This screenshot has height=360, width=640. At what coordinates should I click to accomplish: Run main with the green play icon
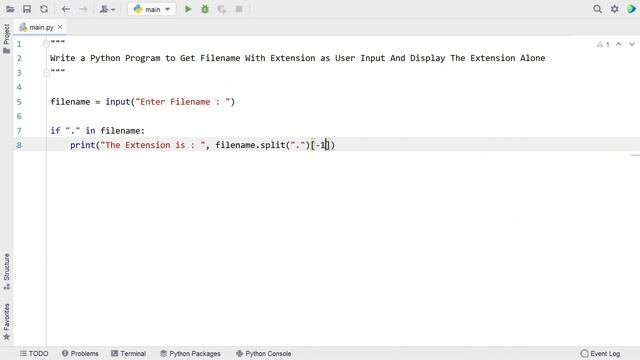pyautogui.click(x=188, y=9)
